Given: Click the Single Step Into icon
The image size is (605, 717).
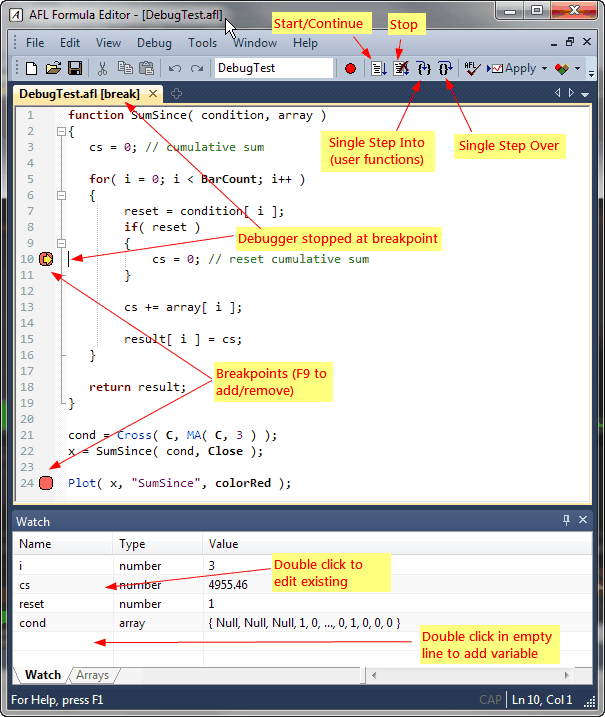Looking at the screenshot, I should [424, 68].
